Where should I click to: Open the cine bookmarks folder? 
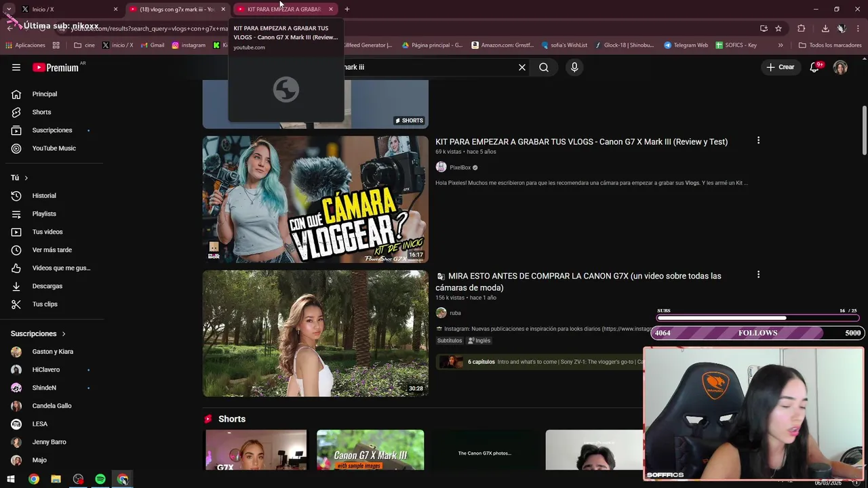(x=84, y=45)
